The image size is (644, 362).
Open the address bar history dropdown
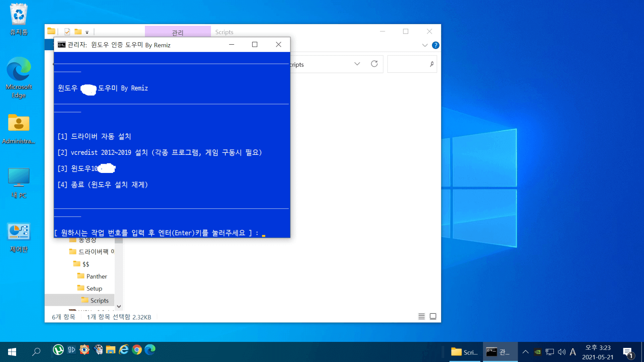(357, 64)
